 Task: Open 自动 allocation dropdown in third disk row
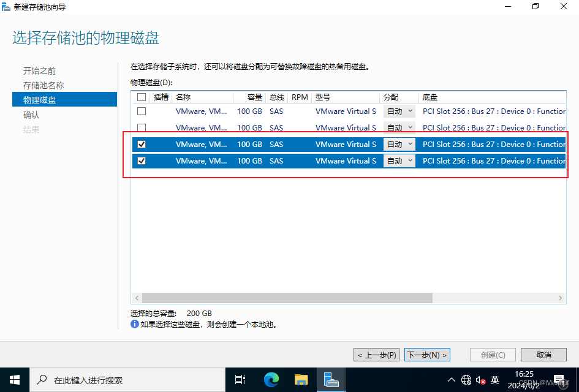tap(399, 145)
